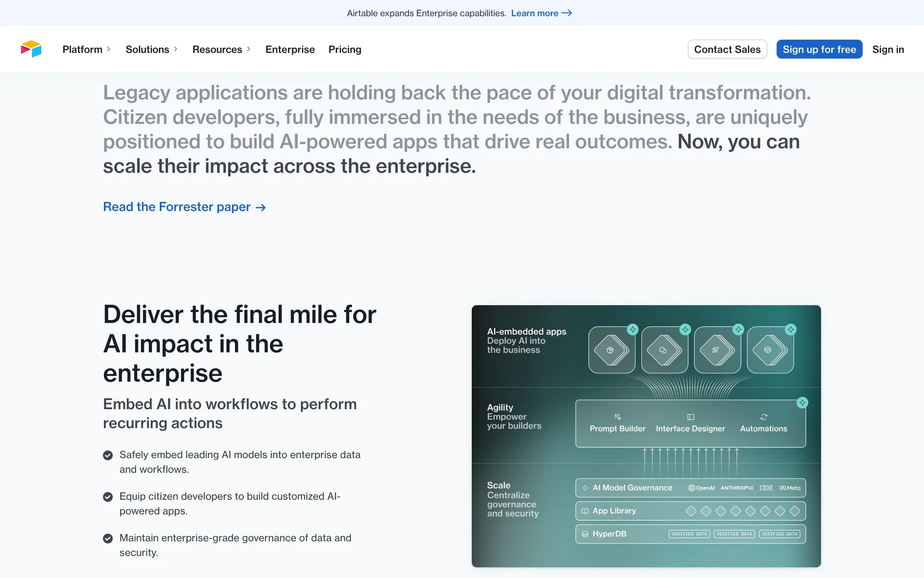Click the App Library book icon

(585, 511)
